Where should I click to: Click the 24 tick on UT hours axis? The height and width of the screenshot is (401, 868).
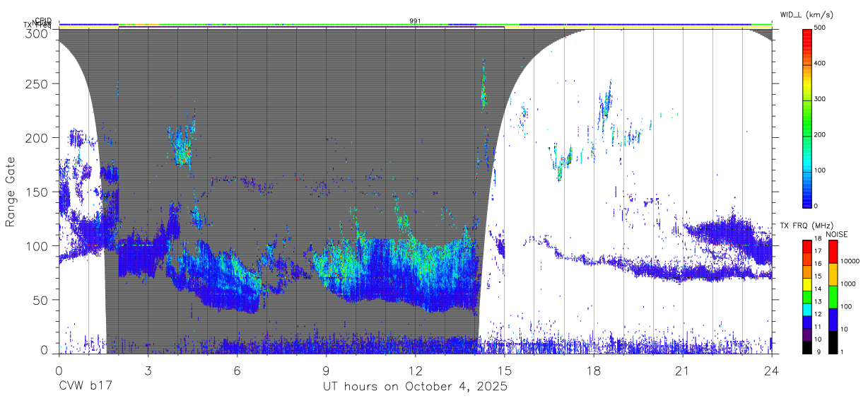point(772,371)
